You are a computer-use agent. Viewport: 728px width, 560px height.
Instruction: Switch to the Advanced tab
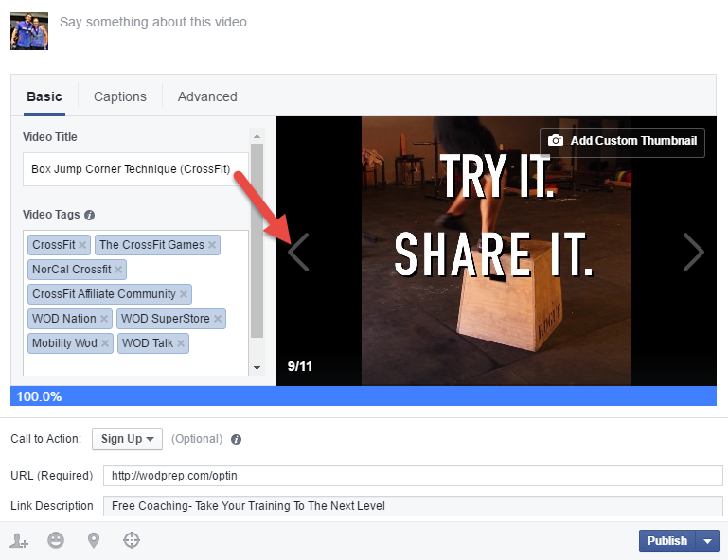pos(207,97)
